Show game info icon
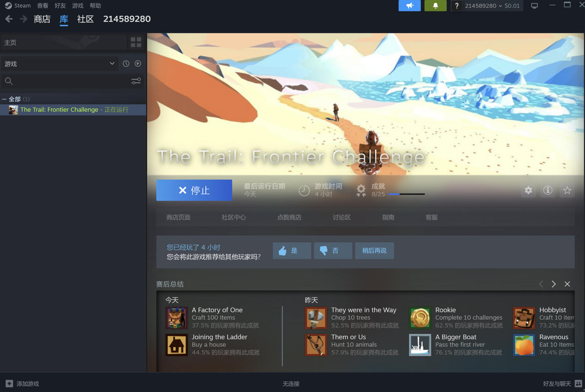 (x=548, y=190)
